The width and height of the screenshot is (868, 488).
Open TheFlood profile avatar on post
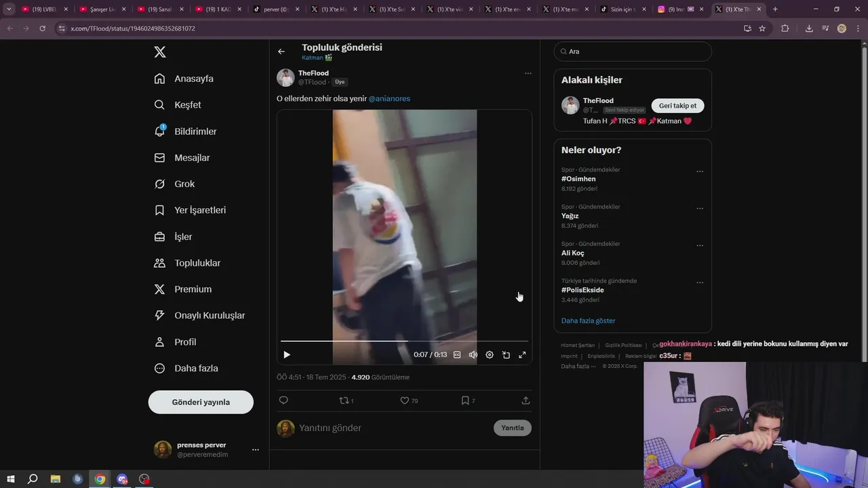click(x=285, y=78)
